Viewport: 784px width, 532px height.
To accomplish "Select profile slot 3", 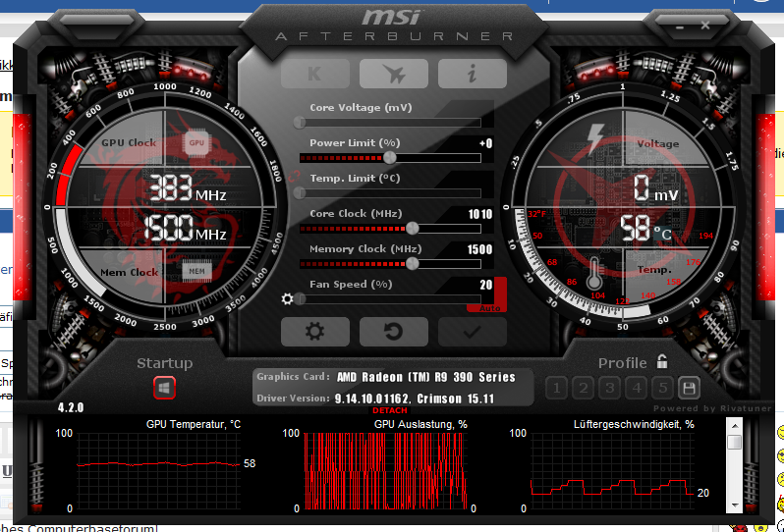I will (609, 388).
